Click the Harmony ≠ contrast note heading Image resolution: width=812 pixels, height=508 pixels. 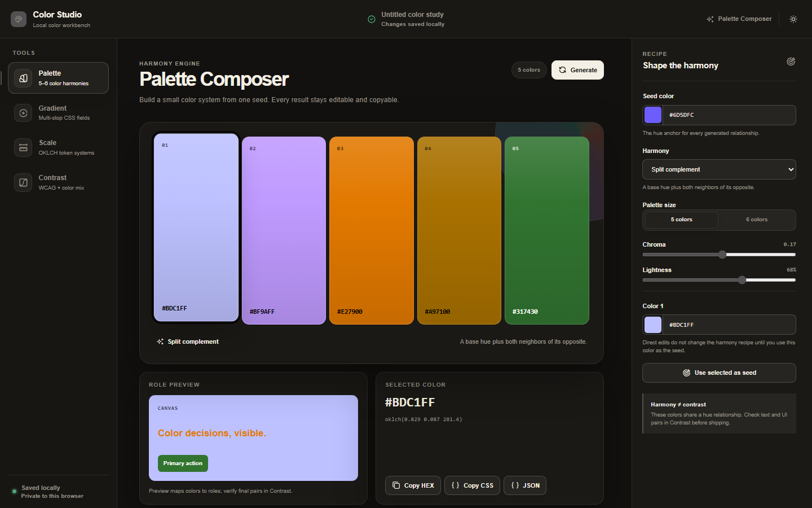pos(678,405)
